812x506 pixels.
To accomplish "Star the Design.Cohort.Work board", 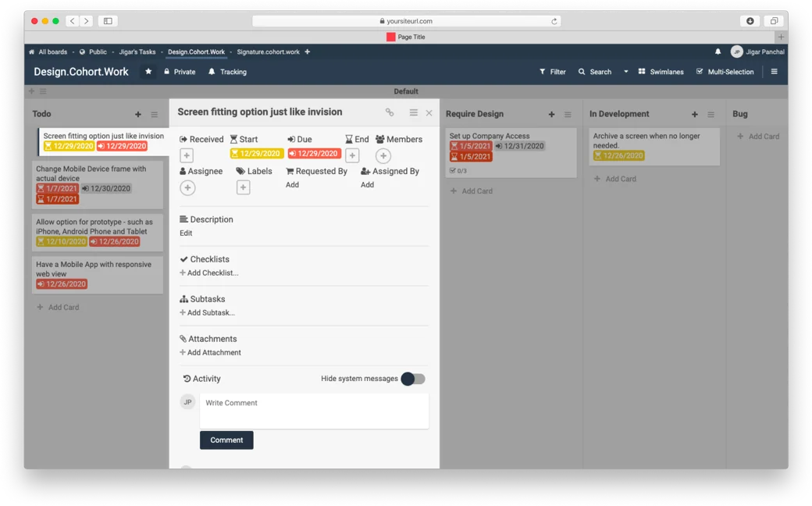I will (148, 72).
